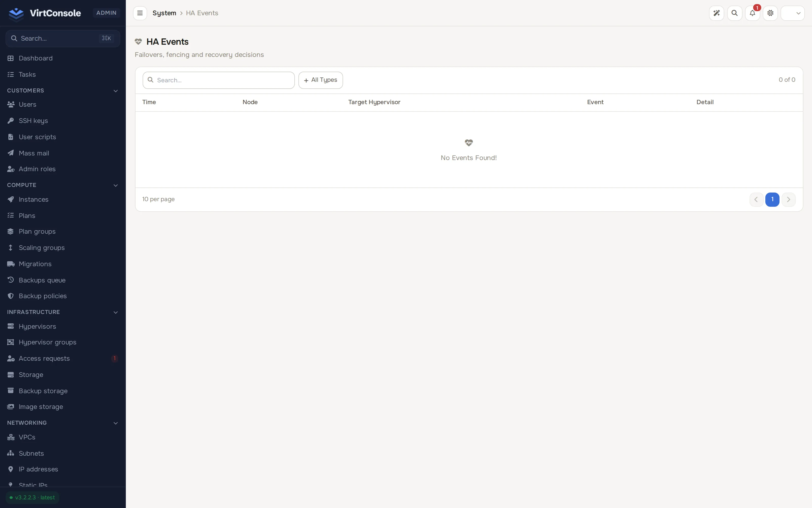Collapse the COMPUTE section

pyautogui.click(x=63, y=185)
